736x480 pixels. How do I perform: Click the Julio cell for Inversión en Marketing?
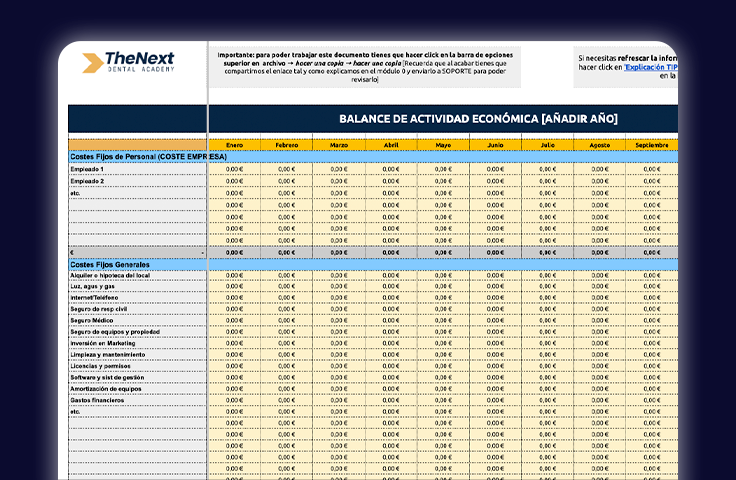[547, 343]
